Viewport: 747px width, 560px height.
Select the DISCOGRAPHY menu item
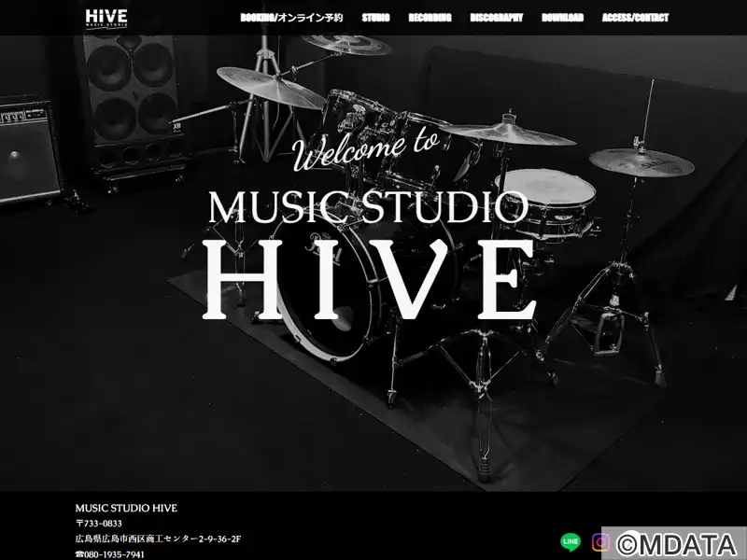[x=497, y=18]
